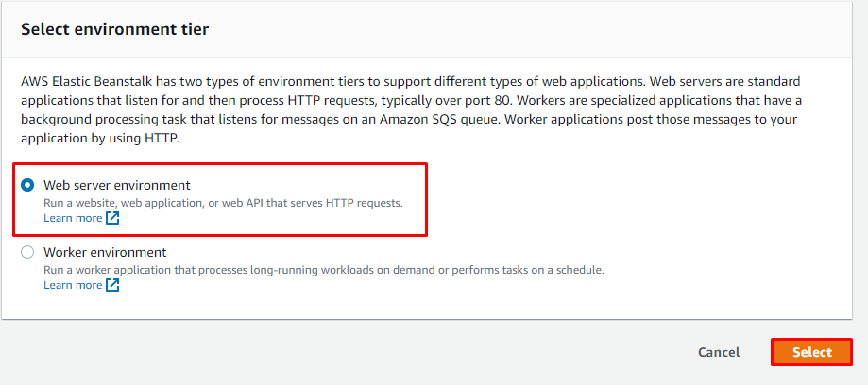868x385 pixels.
Task: Select the Worker environment radio button
Action: (x=27, y=253)
